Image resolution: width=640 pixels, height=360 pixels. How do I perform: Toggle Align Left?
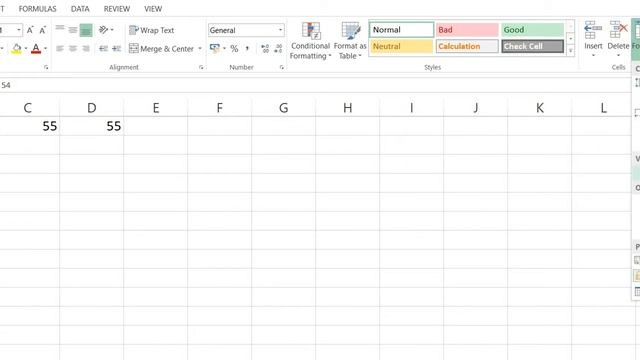click(60, 49)
